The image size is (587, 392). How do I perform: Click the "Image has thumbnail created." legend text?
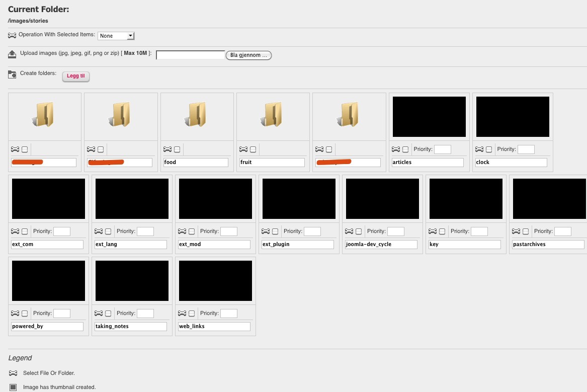coord(59,387)
